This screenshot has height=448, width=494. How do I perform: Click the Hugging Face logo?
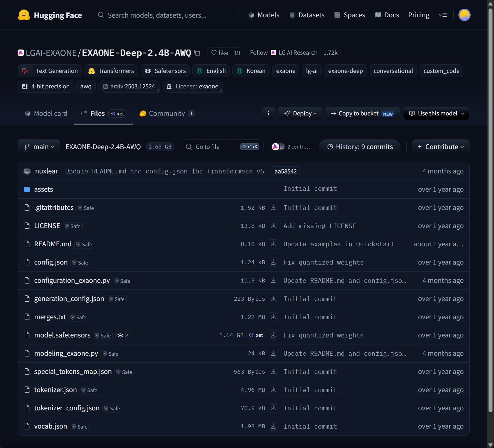tap(50, 15)
